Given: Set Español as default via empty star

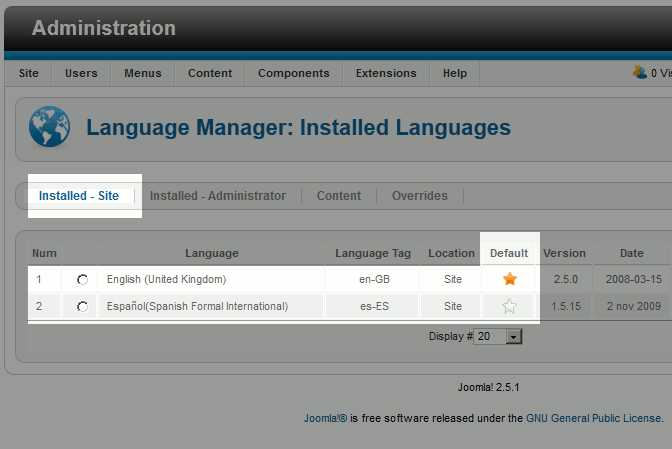Looking at the screenshot, I should pyautogui.click(x=510, y=306).
